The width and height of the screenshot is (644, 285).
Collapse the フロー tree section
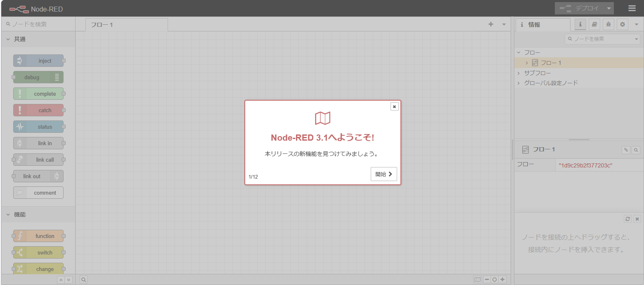pos(519,52)
